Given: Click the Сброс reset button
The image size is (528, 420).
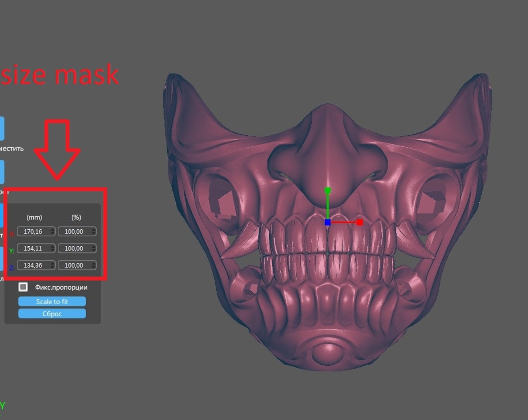Looking at the screenshot, I should 52,313.
